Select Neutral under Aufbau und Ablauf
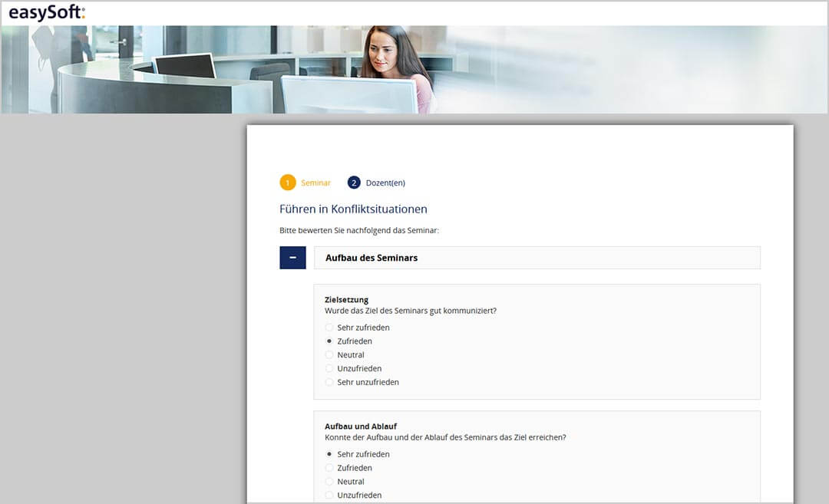Viewport: 829px width, 504px height. [329, 482]
